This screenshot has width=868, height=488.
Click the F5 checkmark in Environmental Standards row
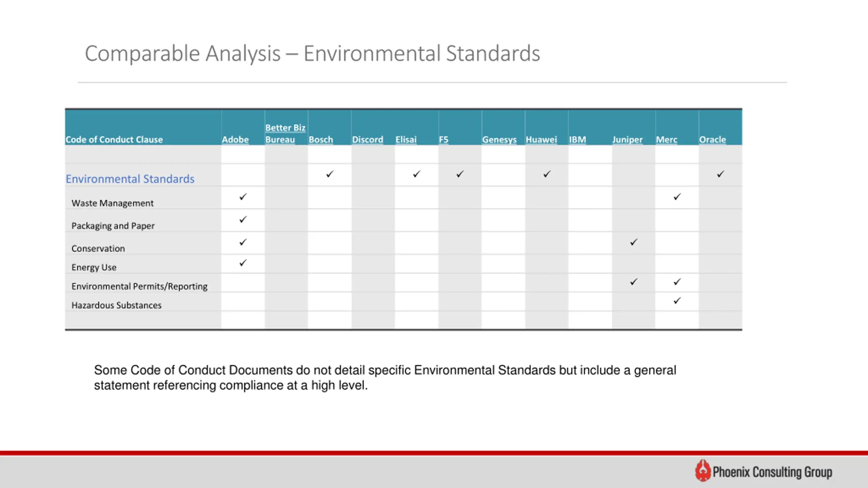(x=460, y=174)
